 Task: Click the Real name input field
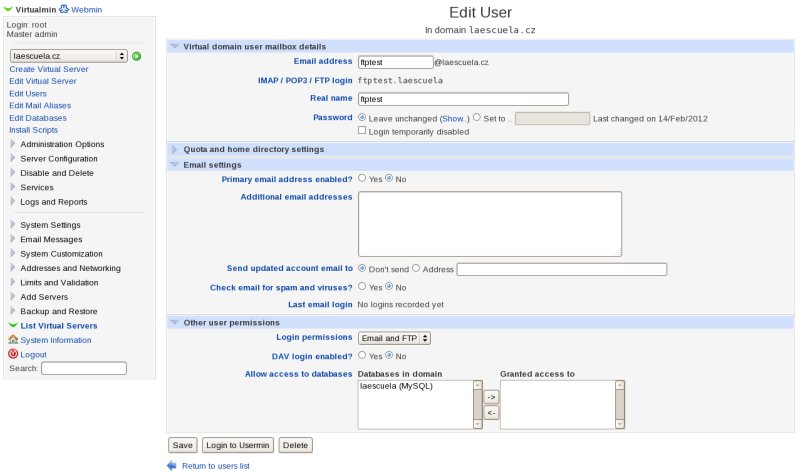462,99
